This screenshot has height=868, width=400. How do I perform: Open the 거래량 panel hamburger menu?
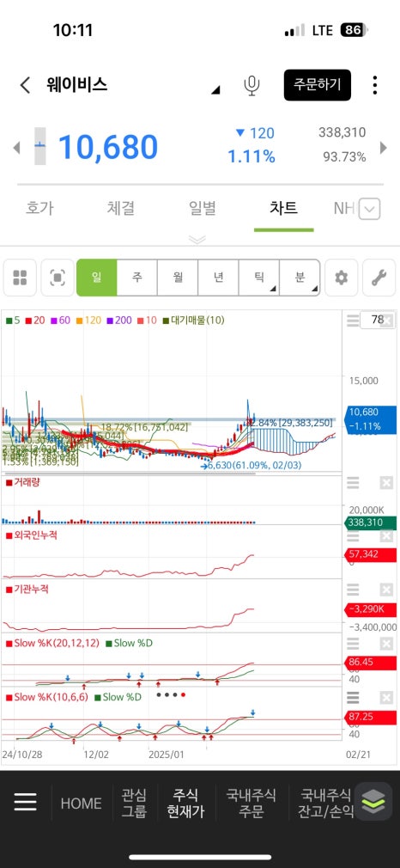pos(353,483)
